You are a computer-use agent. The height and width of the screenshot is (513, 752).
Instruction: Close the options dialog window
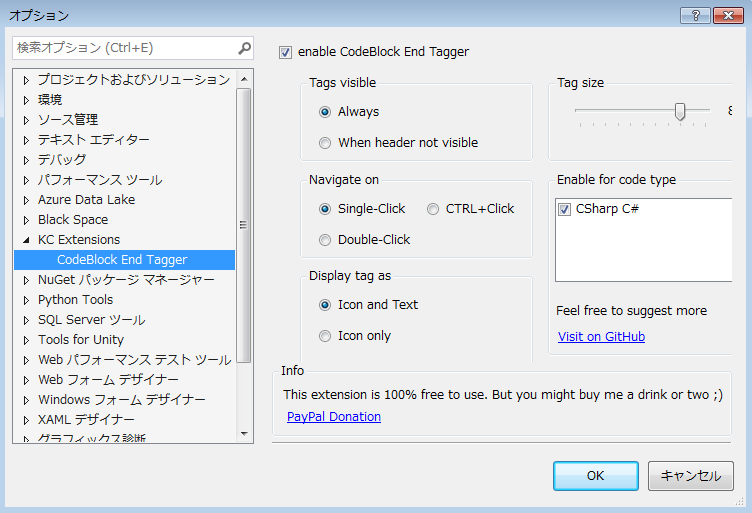point(728,15)
